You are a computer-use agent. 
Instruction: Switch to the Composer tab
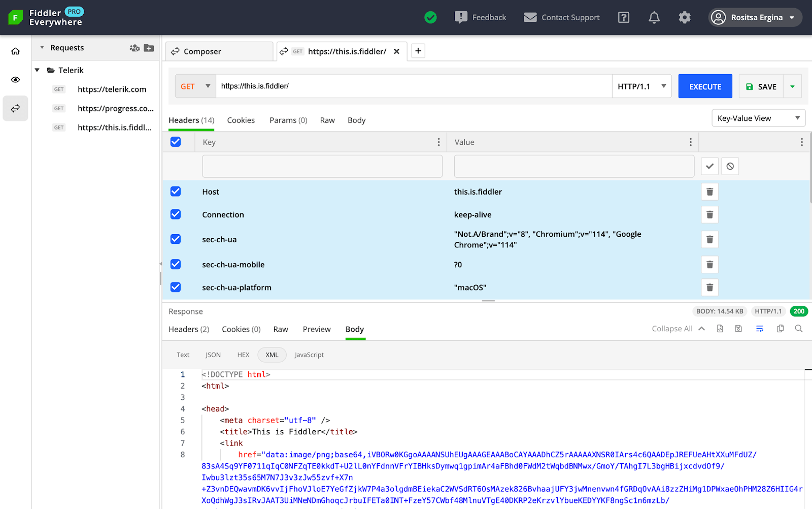tap(219, 51)
